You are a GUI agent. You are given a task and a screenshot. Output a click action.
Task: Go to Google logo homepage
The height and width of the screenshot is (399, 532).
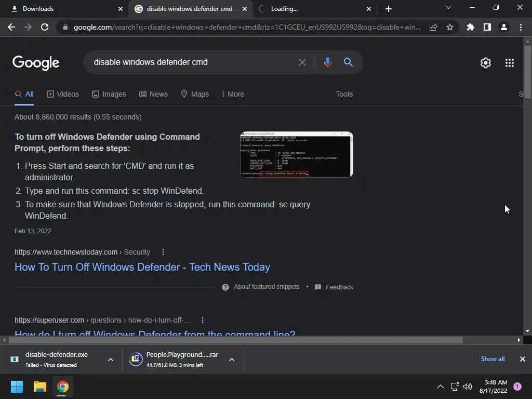pos(36,63)
